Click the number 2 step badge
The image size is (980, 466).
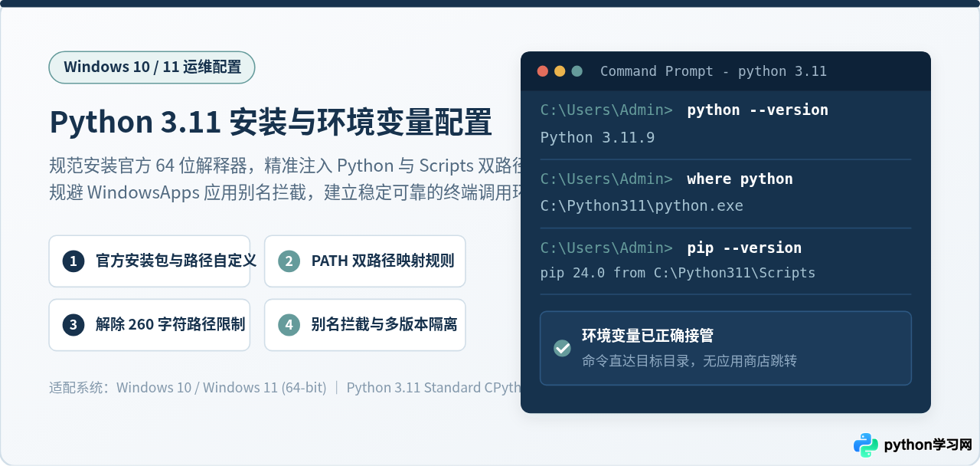pyautogui.click(x=289, y=261)
